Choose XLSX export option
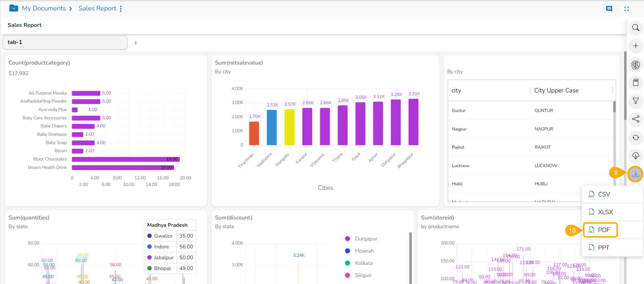Image resolution: width=644 pixels, height=284 pixels. pos(601,212)
